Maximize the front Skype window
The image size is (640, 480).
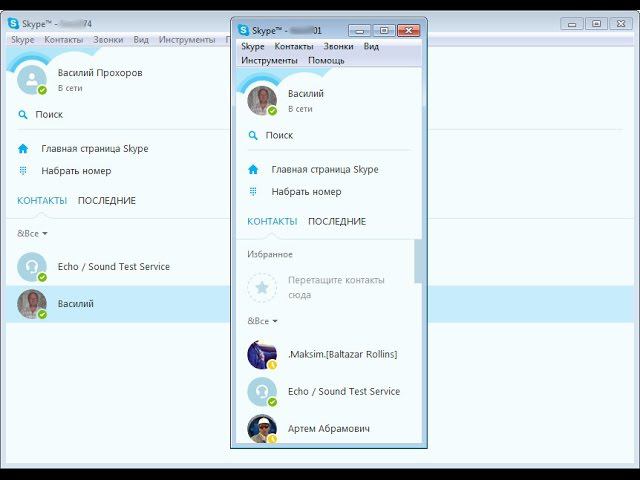384,31
